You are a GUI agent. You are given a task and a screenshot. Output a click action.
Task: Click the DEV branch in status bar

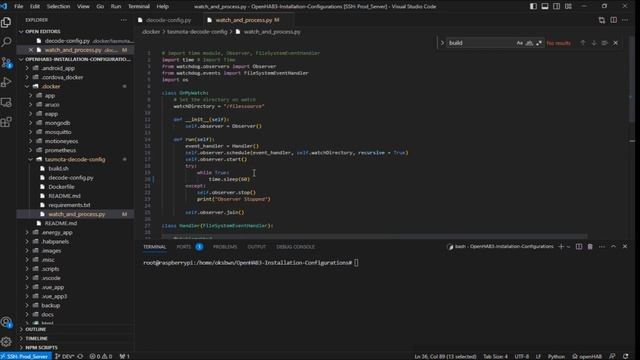click(64, 356)
